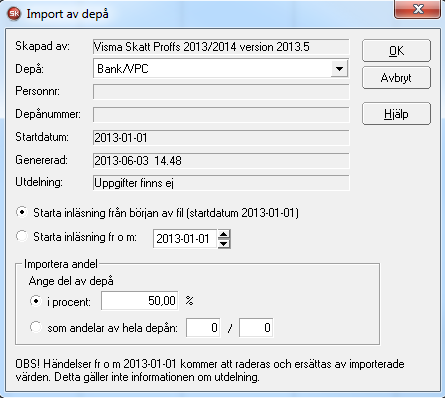Click the Ange del av depå text
The image size is (445, 398).
pos(71,281)
